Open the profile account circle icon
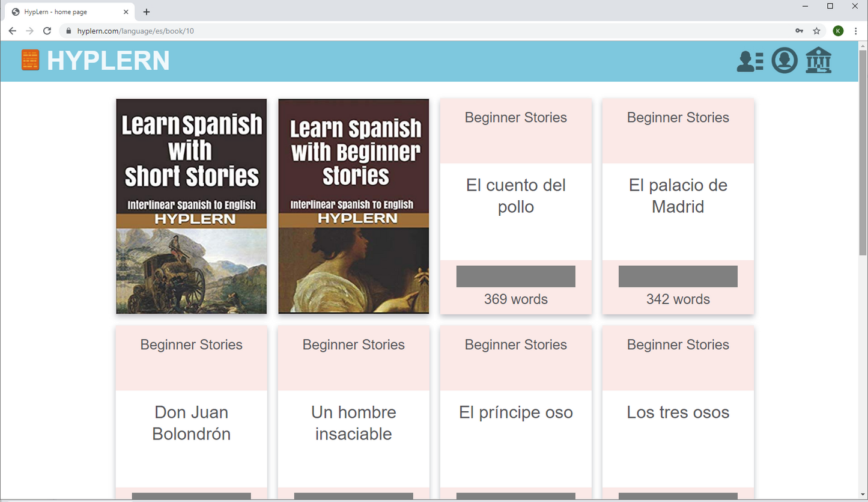The height and width of the screenshot is (502, 868). [x=784, y=61]
